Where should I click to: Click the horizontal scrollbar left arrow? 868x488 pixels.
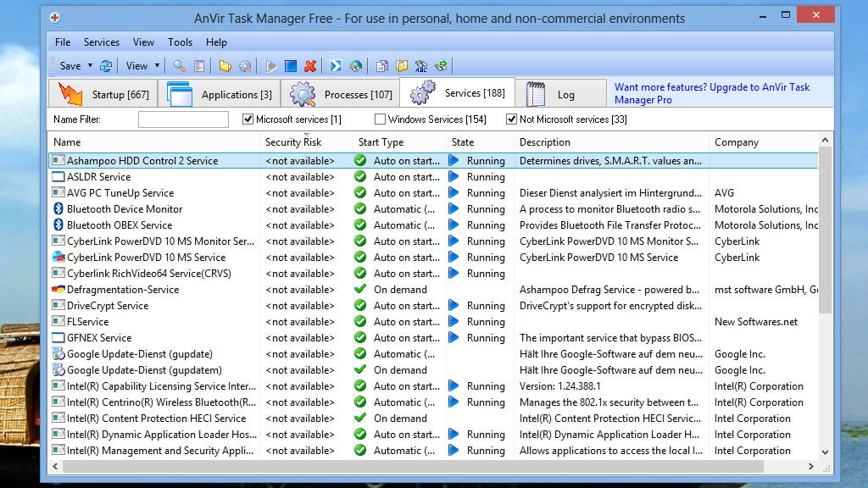click(x=55, y=467)
